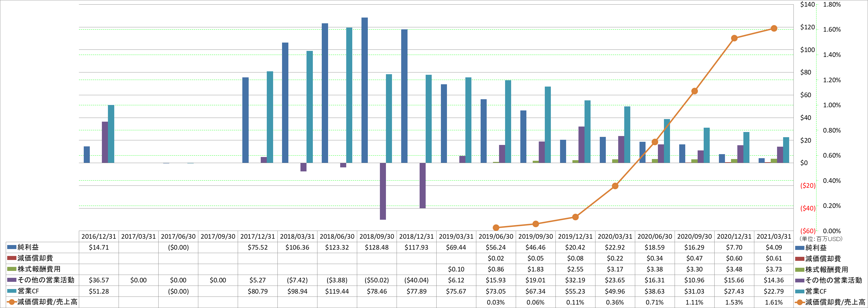Click the red ($20) axis label

coord(808,185)
